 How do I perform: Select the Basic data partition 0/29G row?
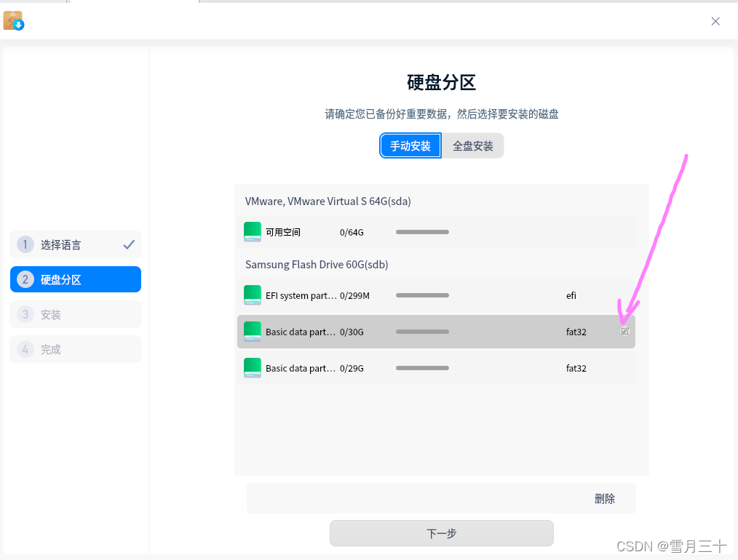(x=436, y=368)
